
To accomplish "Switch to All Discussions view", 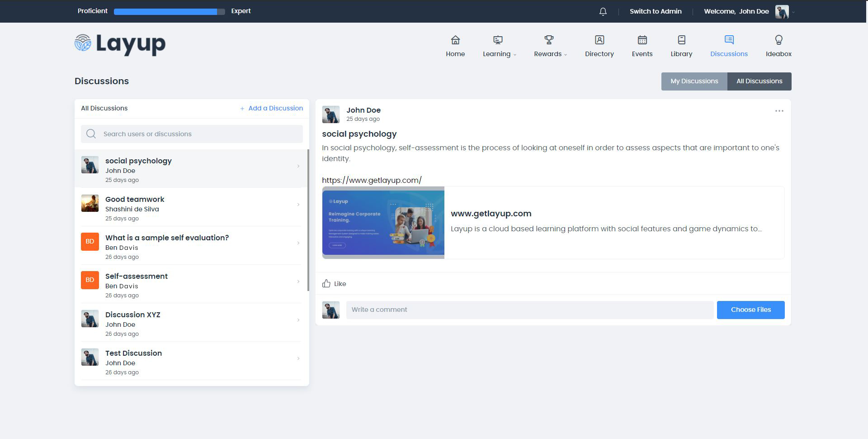I will coord(759,81).
